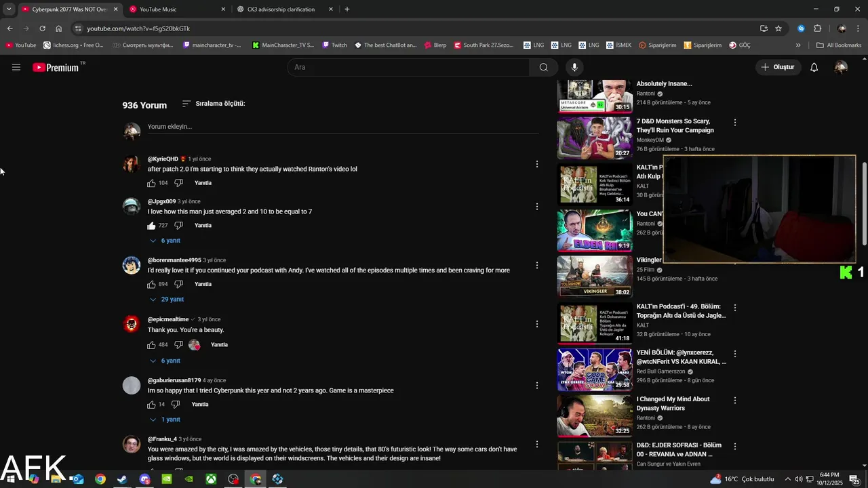The image size is (868, 488).
Task: Open the tab search dropdown arrow
Action: 9,9
